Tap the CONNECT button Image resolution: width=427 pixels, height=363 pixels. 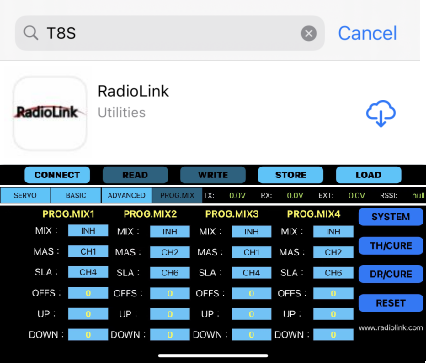coord(57,175)
